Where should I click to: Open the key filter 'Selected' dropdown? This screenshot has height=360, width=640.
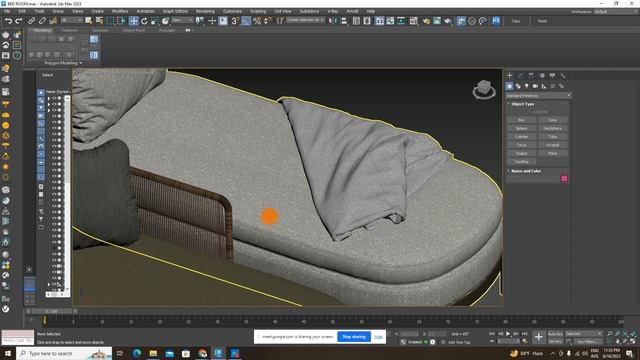tap(584, 334)
